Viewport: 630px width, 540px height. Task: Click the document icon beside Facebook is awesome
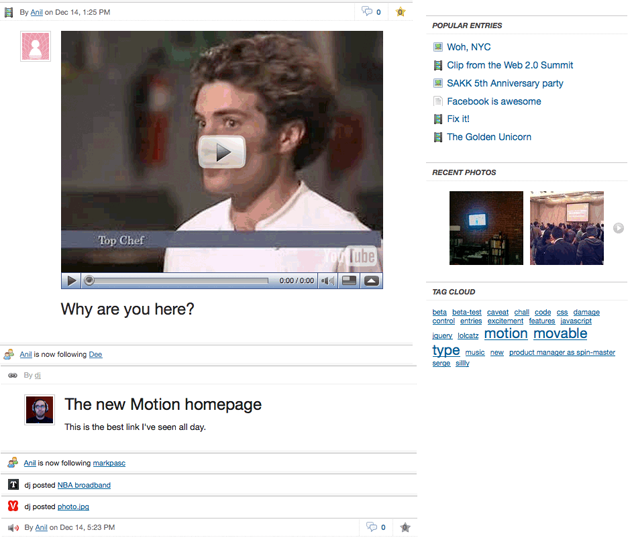click(x=438, y=101)
